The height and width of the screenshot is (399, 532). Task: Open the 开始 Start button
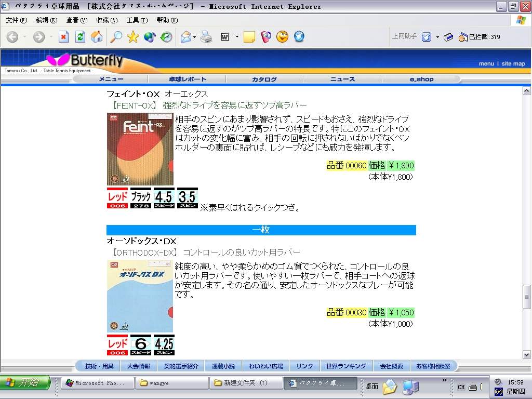(25, 383)
